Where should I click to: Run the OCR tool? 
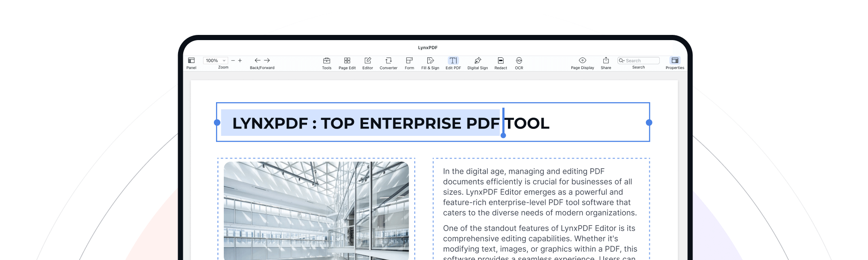coord(519,61)
